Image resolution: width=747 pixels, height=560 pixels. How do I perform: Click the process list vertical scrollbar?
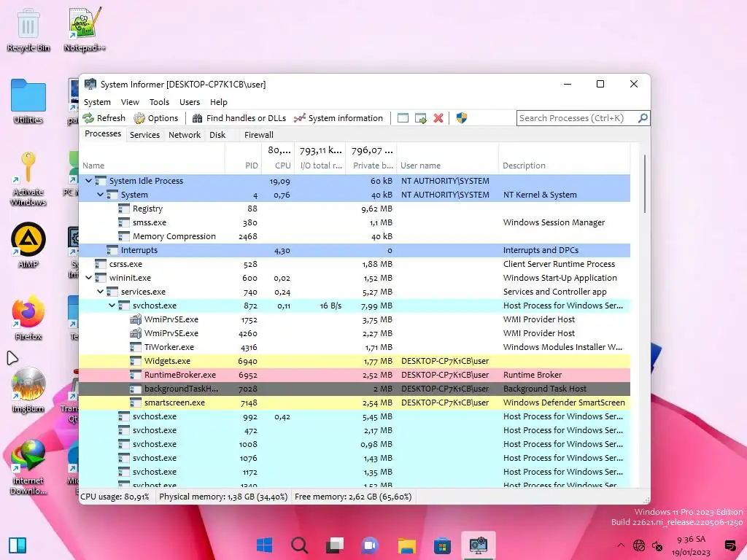tap(645, 184)
